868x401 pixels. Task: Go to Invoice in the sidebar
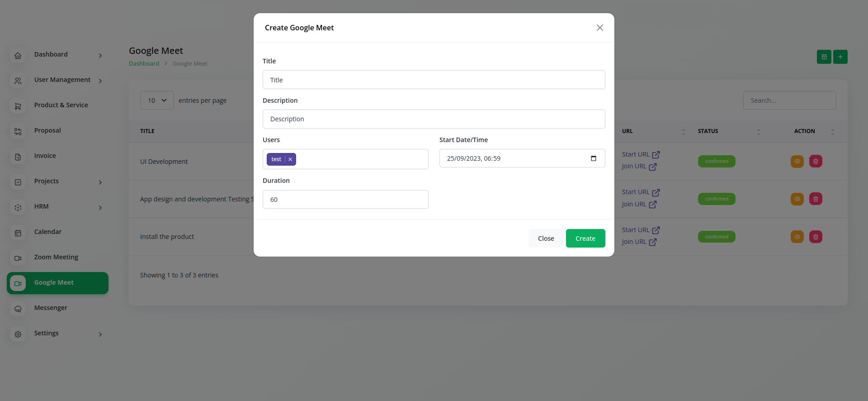45,156
